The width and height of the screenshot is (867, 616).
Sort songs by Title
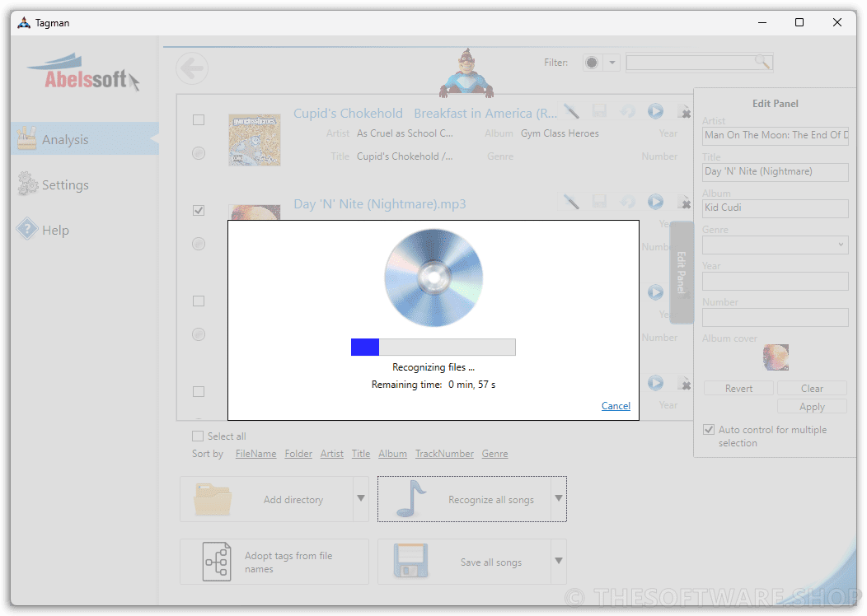[360, 454]
